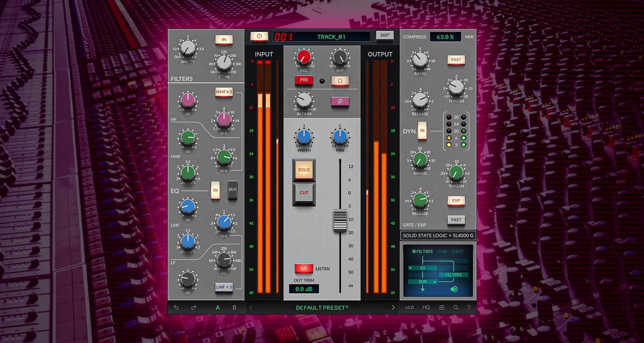
Task: Engage the EQ IN button
Action: (x=215, y=190)
